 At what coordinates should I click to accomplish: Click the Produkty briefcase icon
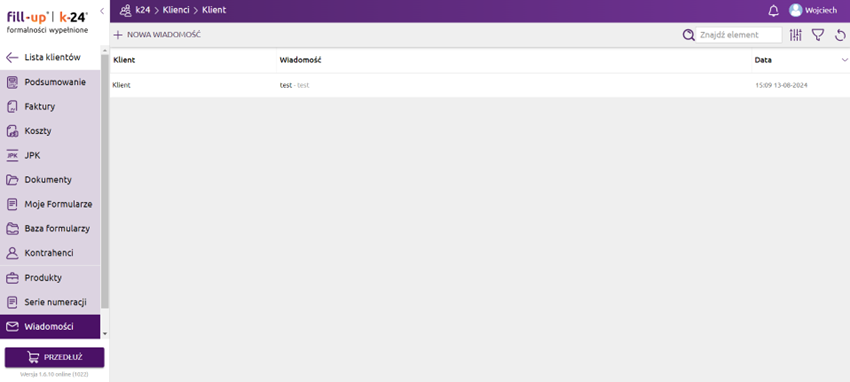12,278
